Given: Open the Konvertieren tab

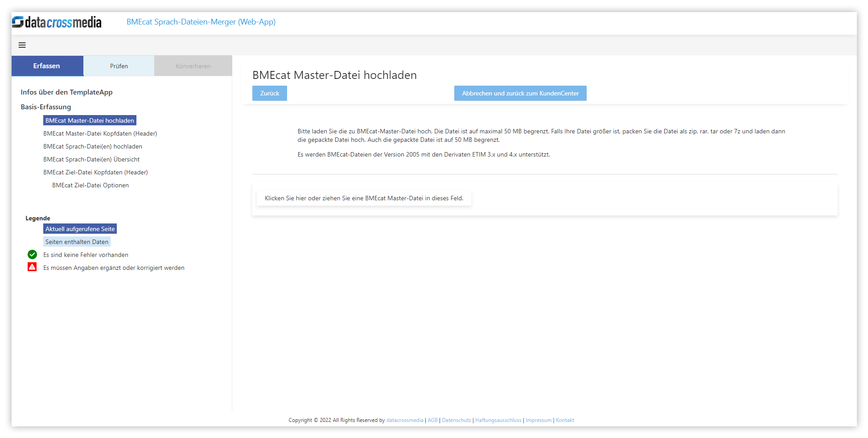Looking at the screenshot, I should click(193, 66).
